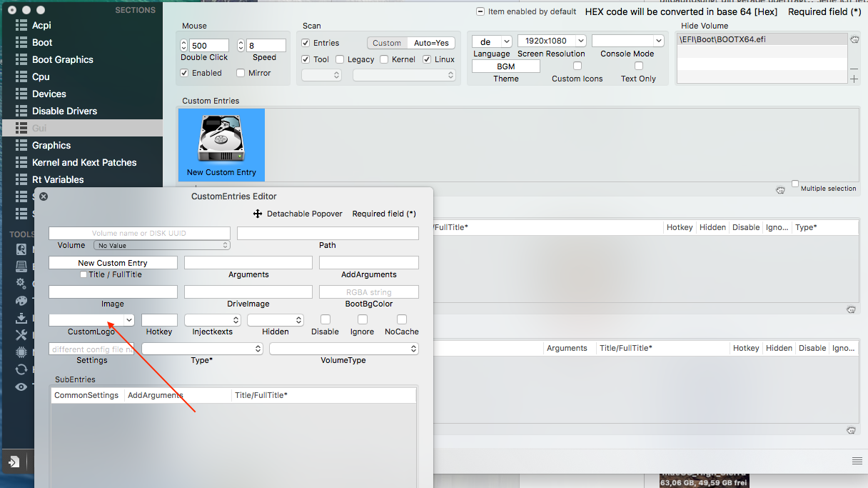Viewport: 868px width, 488px height.
Task: Select Kernel and Kext Patches section
Action: (x=84, y=162)
